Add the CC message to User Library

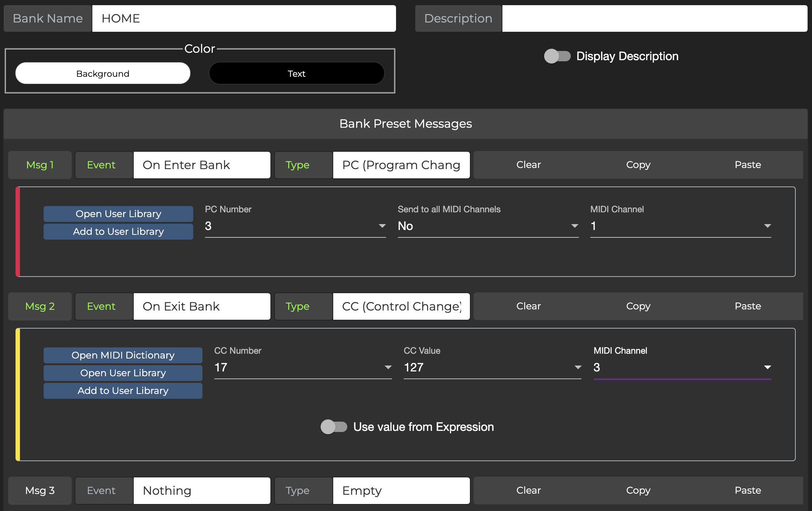(123, 391)
